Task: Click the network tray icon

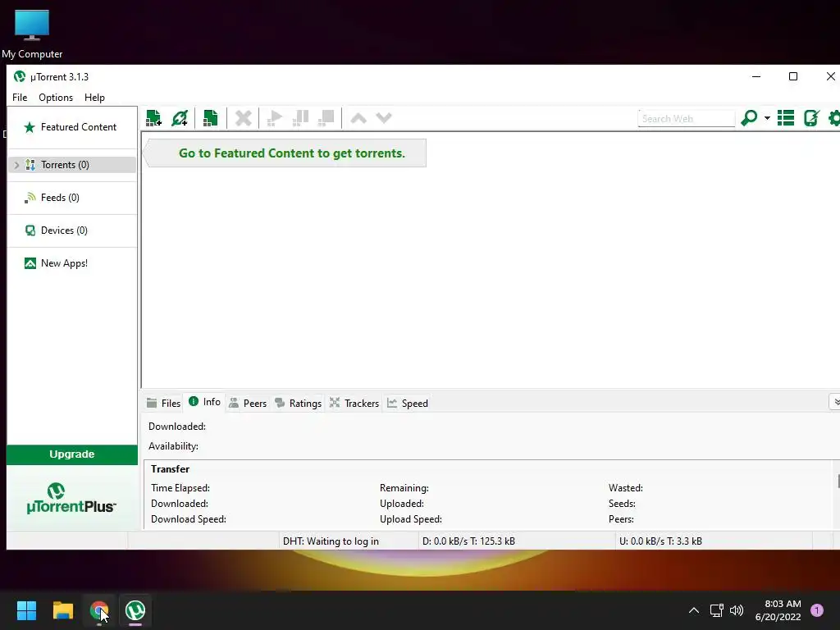Action: (716, 610)
